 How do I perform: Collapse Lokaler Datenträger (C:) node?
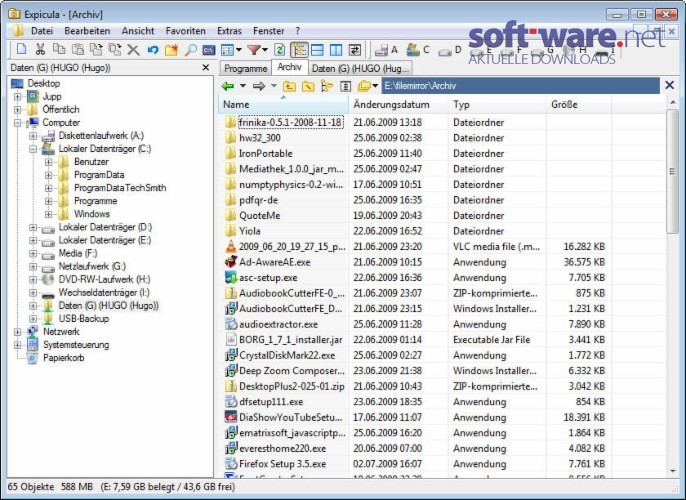click(x=33, y=149)
